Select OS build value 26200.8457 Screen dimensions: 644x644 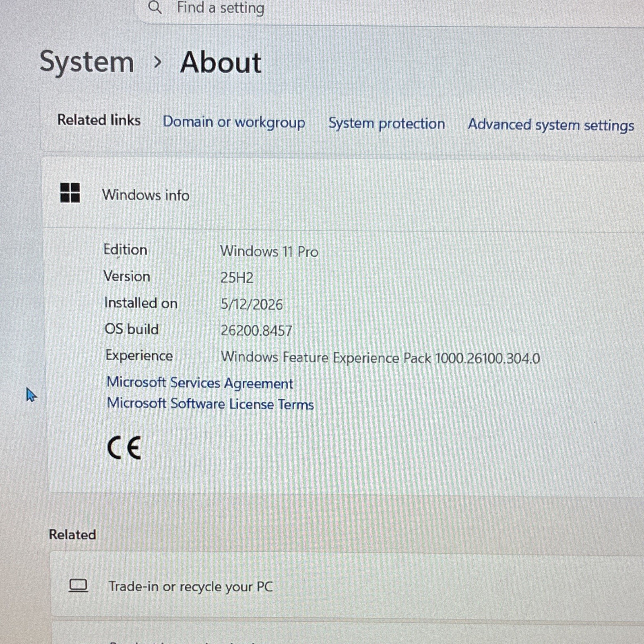256,331
